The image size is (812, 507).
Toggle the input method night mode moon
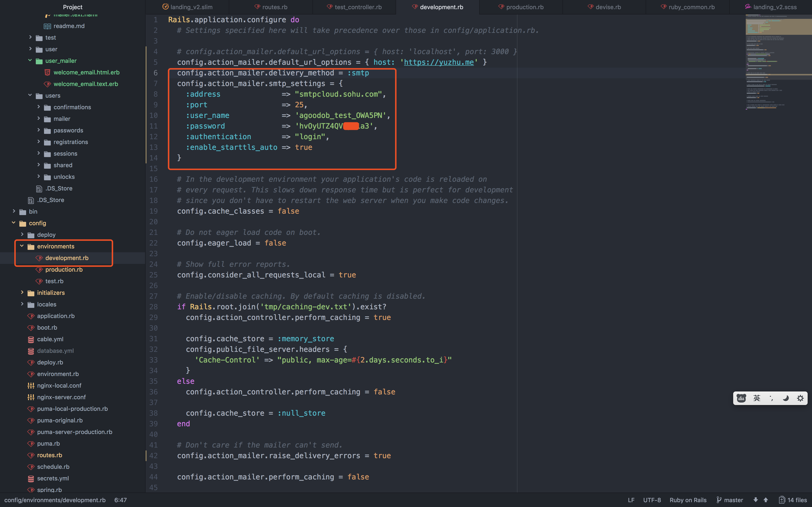click(x=786, y=398)
